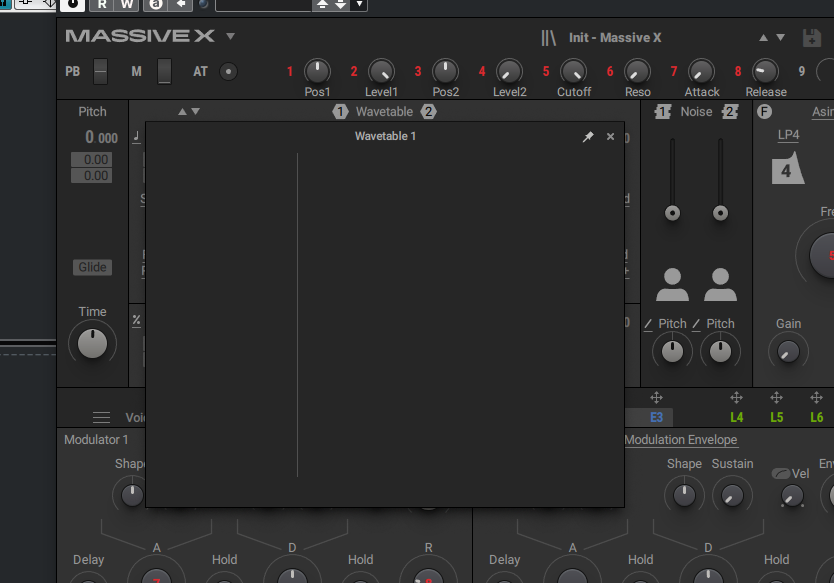
Task: Toggle the Glide button
Action: (x=93, y=267)
